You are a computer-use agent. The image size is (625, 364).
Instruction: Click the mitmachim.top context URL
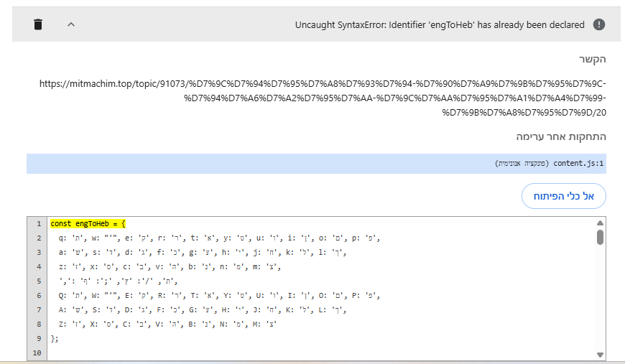[x=323, y=98]
